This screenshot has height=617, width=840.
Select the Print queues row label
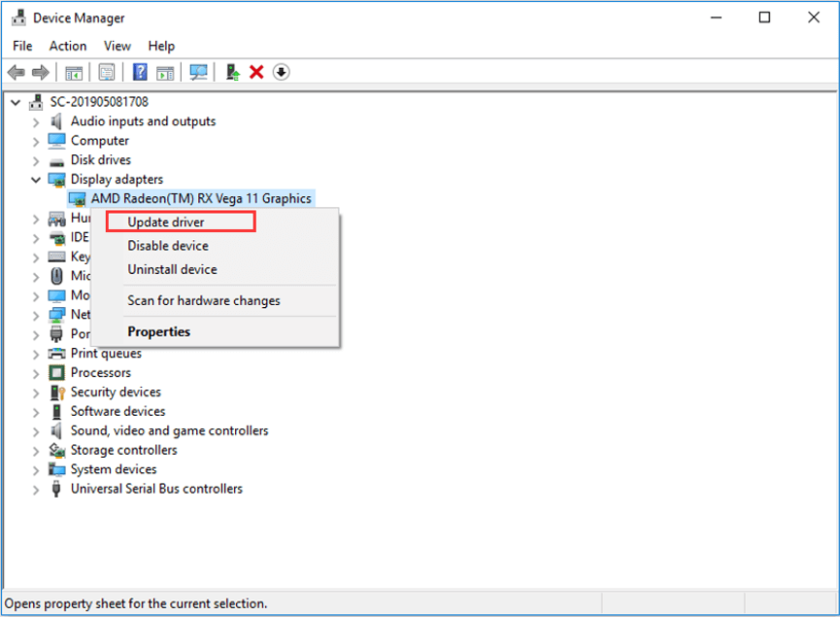(x=106, y=354)
